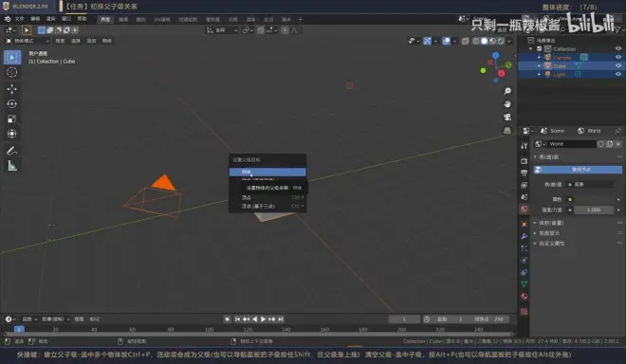
Task: Open the Window menu
Action: coord(66,19)
